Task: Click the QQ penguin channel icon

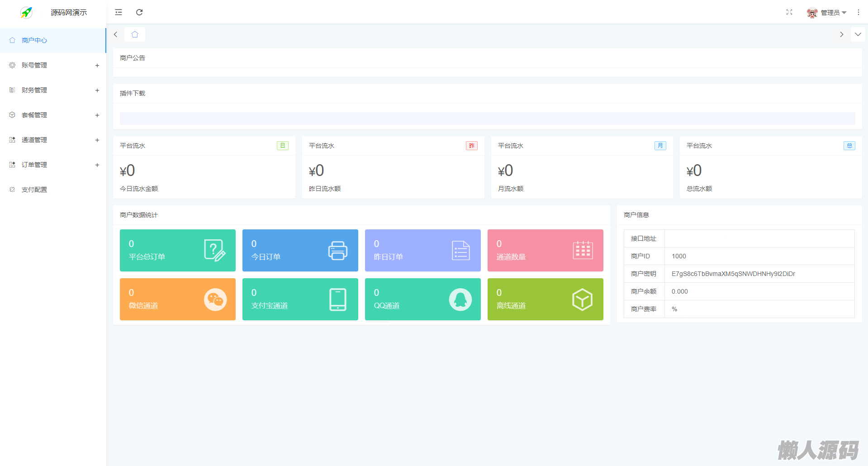Action: coord(460,300)
